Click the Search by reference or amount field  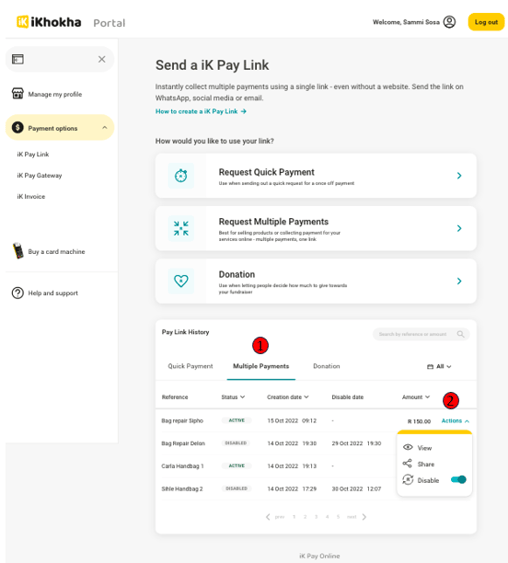tap(421, 334)
